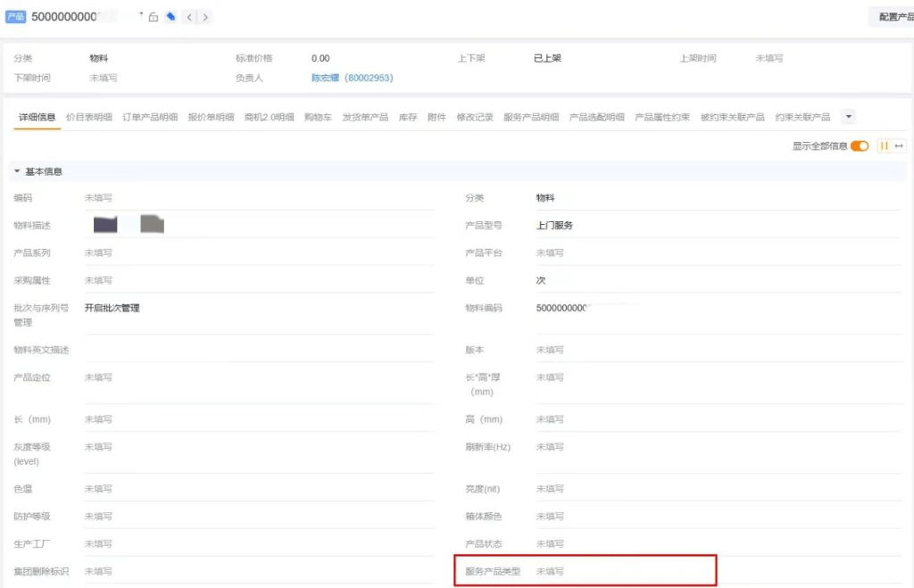Go to previous record with left arrow
The width and height of the screenshot is (914, 588).
coord(189,17)
